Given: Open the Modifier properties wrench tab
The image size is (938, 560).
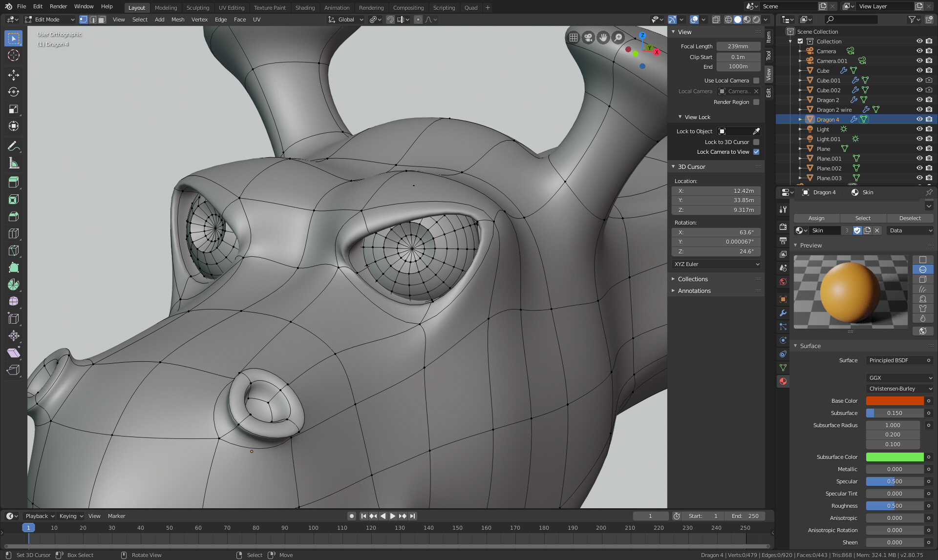Looking at the screenshot, I should tap(783, 313).
